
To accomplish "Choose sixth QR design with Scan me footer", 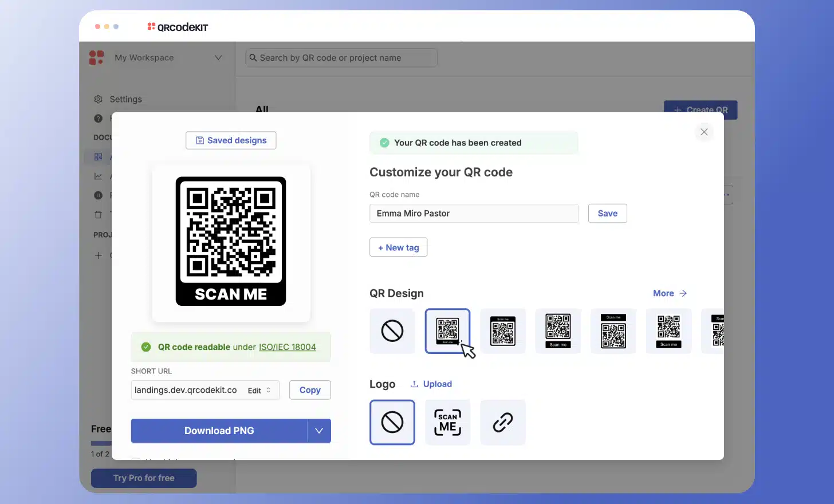I will (668, 331).
